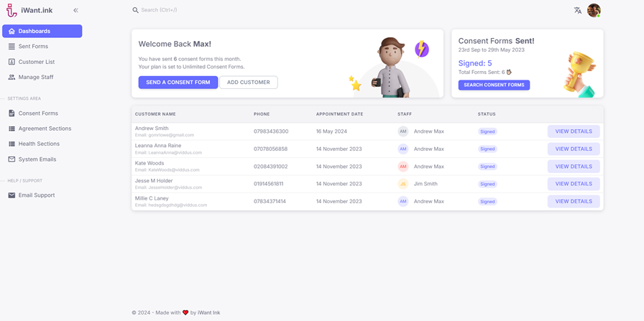
Task: Click the Search Consent Forms button
Action: (494, 85)
